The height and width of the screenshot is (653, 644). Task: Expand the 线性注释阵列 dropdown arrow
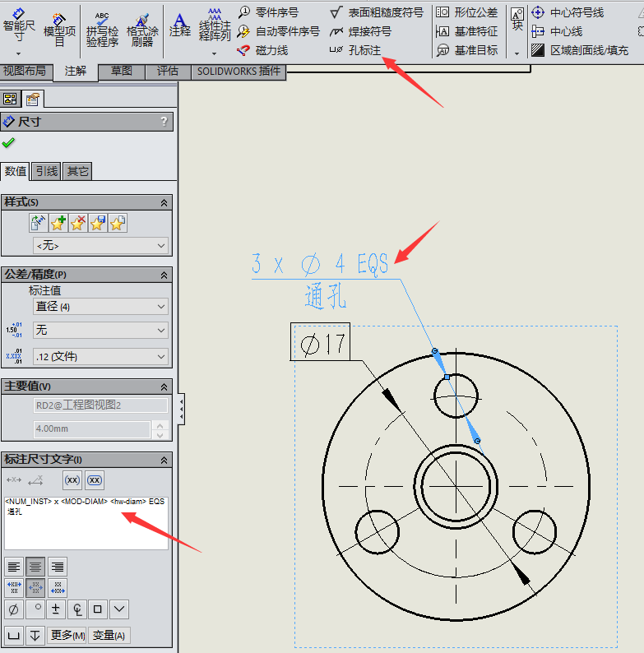click(215, 53)
